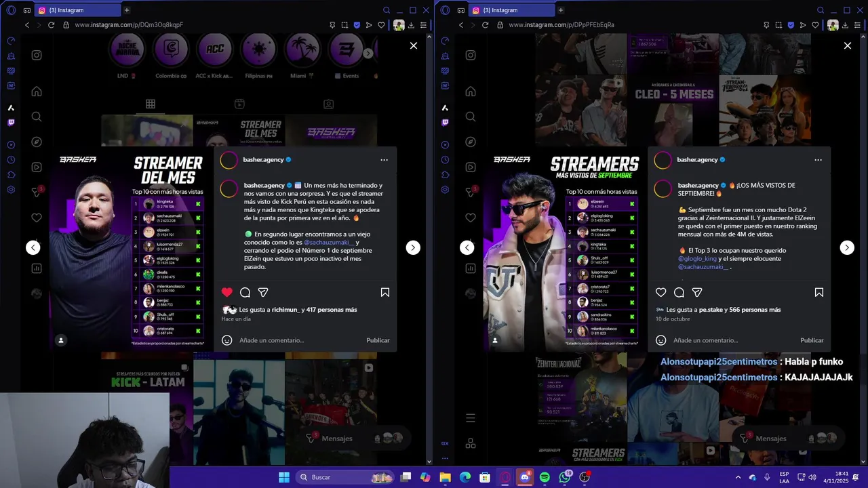Focus the comment field in left window
Viewport: 868px width, 488px height.
[298, 340]
